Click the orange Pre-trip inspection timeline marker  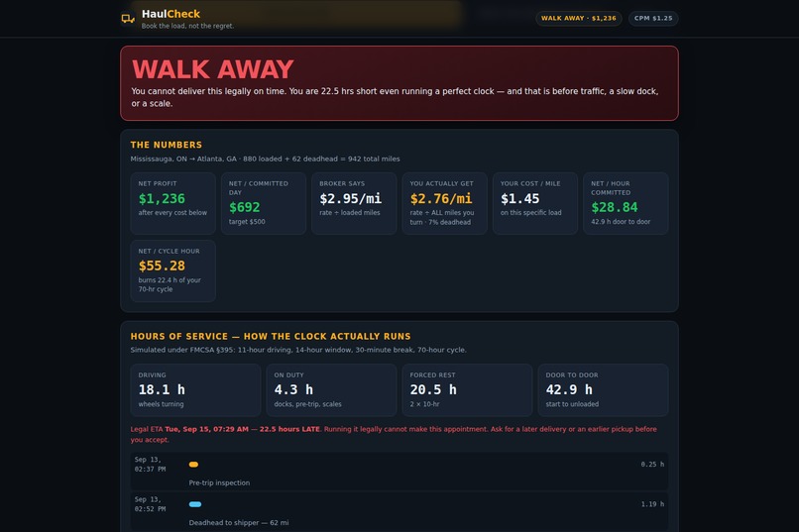point(193,465)
